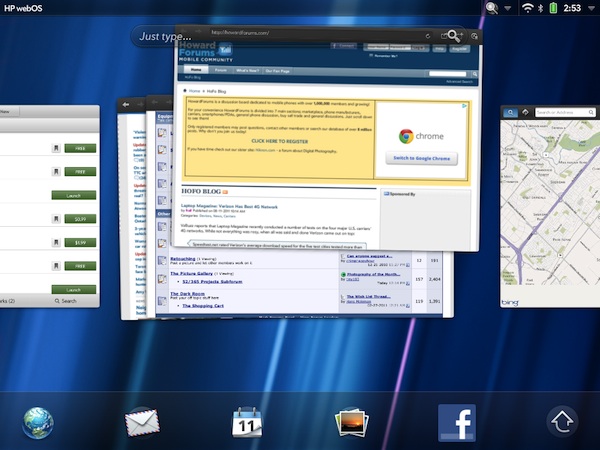Viewport: 600px width, 450px height.
Task: Click the 2:53 clock in the status bar
Action: (x=572, y=8)
